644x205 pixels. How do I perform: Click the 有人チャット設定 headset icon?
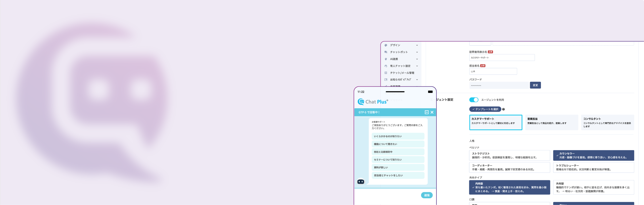click(386, 66)
